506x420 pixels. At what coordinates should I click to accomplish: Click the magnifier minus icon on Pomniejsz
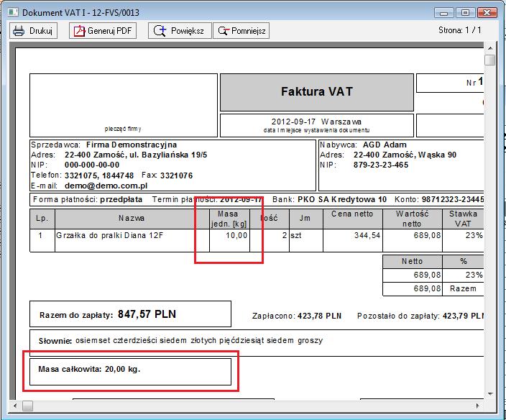click(x=224, y=31)
